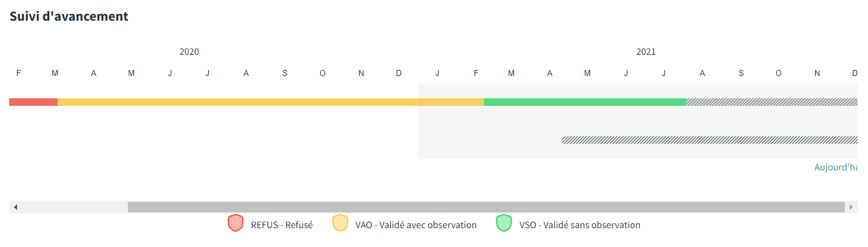Grab the horizontal scrollbar thumb
868x247 pixels.
[x=486, y=207]
